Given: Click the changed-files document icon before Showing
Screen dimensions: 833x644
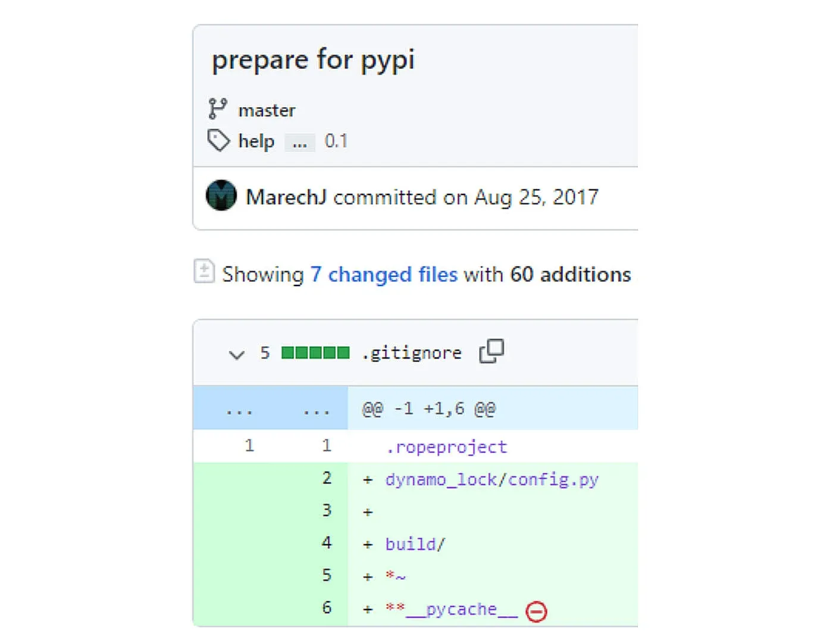Looking at the screenshot, I should [x=203, y=272].
